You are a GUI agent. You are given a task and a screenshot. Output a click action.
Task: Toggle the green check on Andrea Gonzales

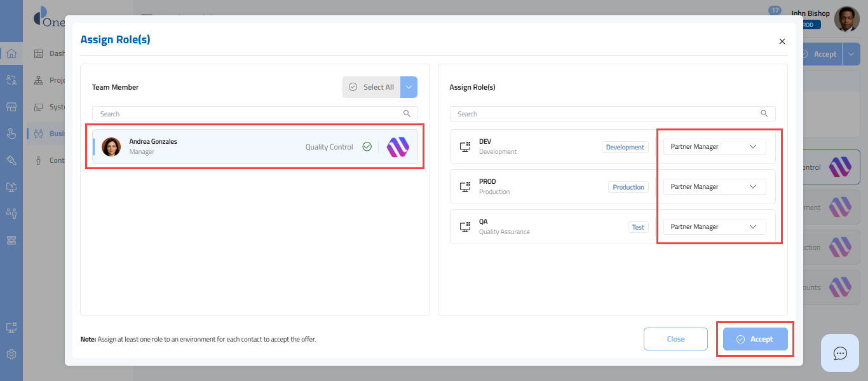point(367,147)
